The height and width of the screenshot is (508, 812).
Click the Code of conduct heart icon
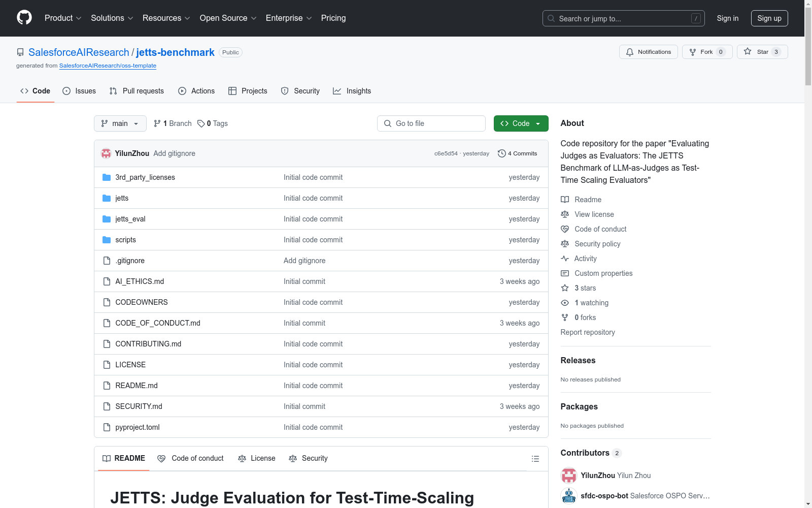[x=565, y=229]
